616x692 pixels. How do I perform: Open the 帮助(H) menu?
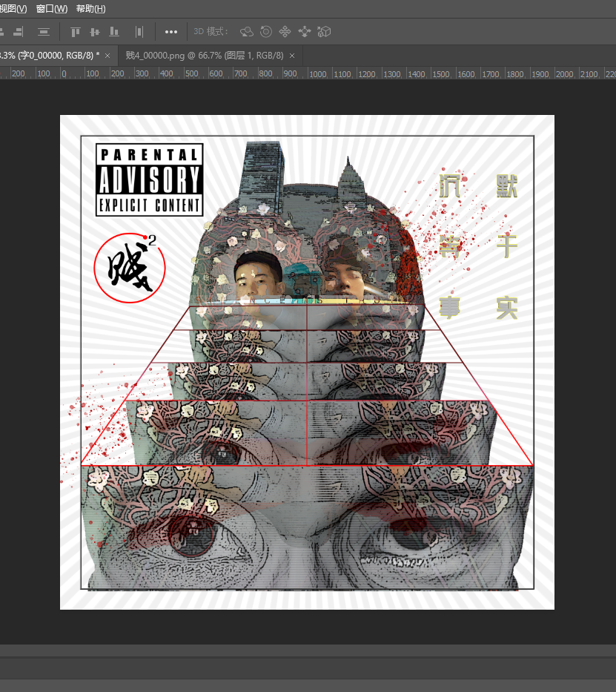[x=90, y=9]
